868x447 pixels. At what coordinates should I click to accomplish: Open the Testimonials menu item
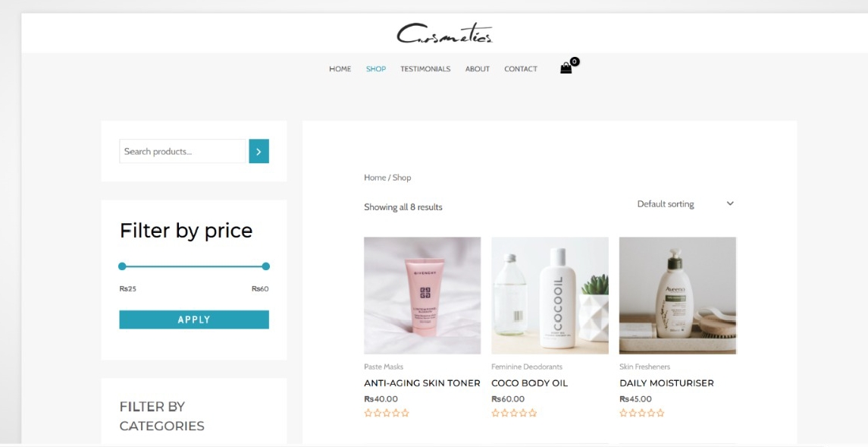click(x=425, y=69)
